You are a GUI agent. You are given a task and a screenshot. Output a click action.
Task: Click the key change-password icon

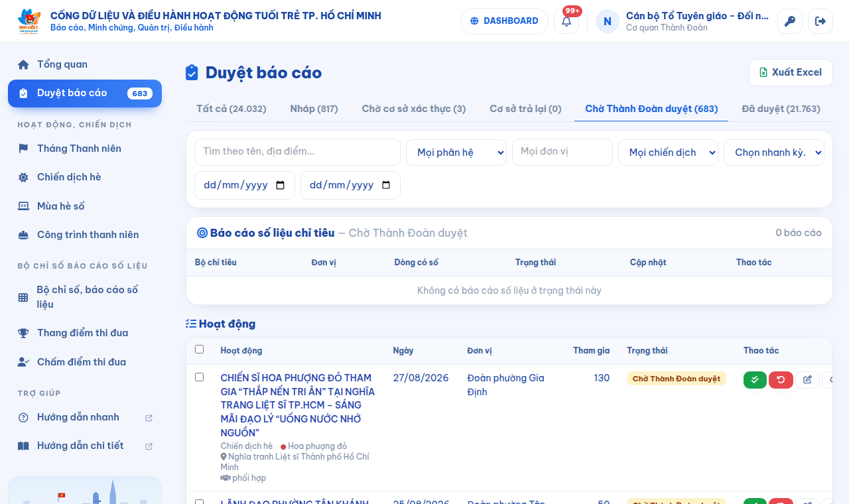pyautogui.click(x=789, y=21)
